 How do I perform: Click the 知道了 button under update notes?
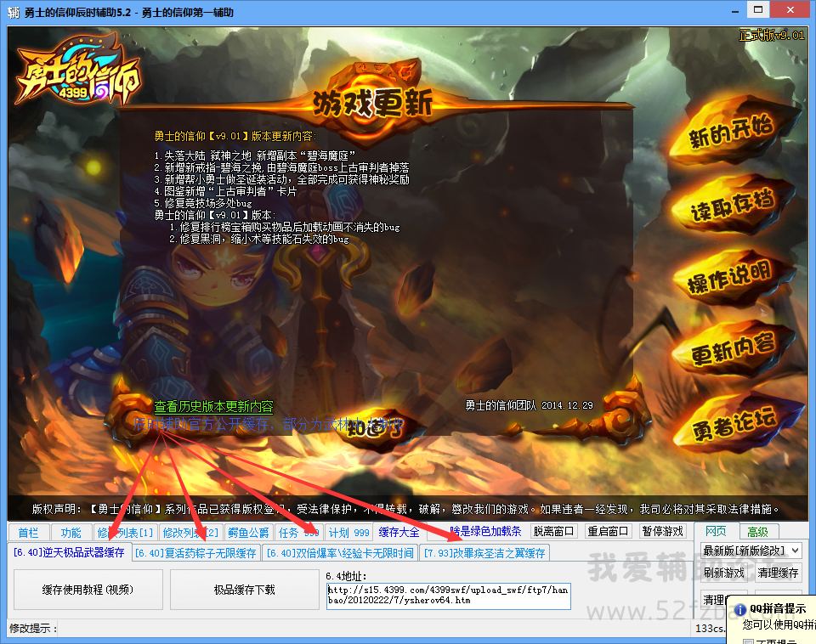click(x=374, y=428)
